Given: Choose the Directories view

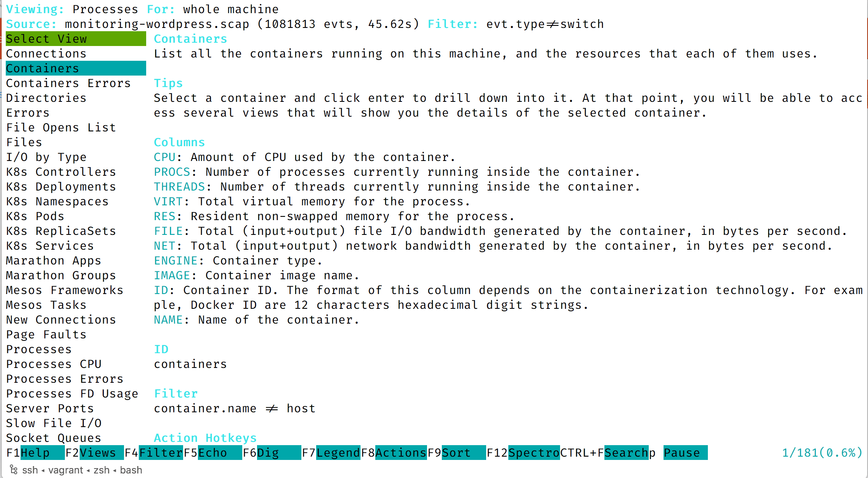Looking at the screenshot, I should coord(46,98).
